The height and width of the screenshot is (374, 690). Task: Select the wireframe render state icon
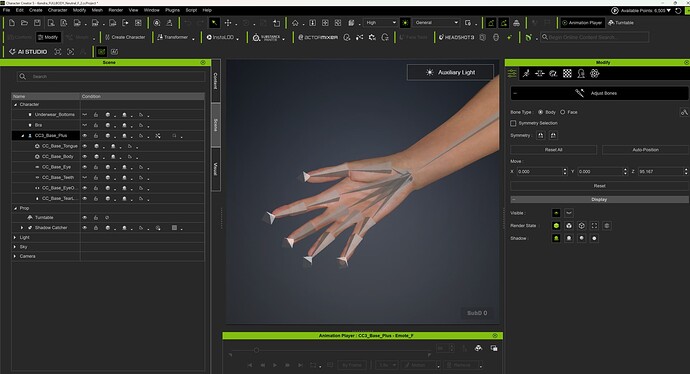[582, 226]
